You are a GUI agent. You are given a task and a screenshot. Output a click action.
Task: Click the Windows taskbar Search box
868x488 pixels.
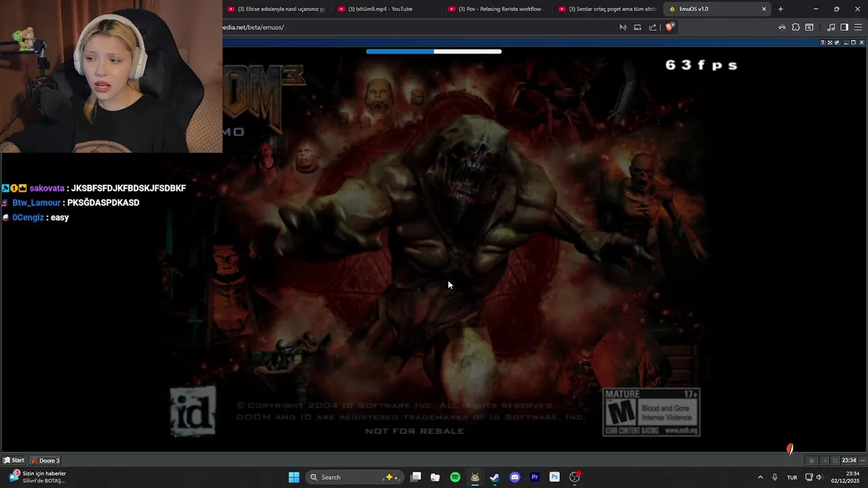354,477
